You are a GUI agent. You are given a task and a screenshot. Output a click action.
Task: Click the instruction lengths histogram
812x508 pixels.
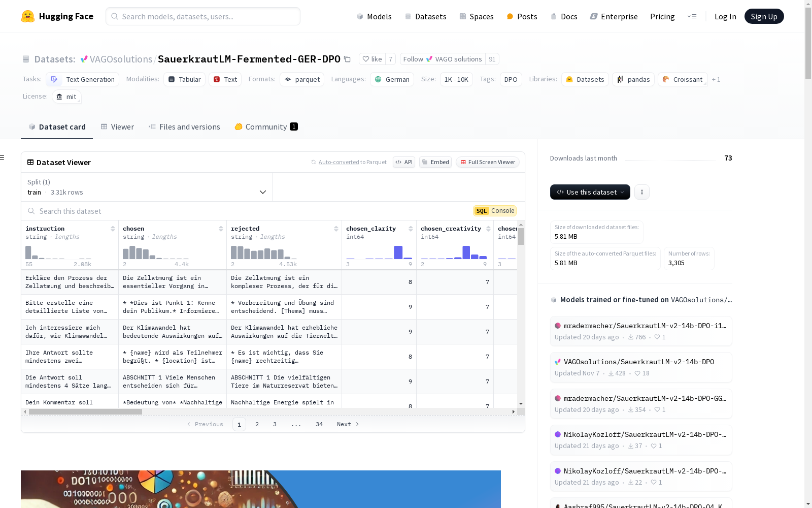(x=58, y=252)
